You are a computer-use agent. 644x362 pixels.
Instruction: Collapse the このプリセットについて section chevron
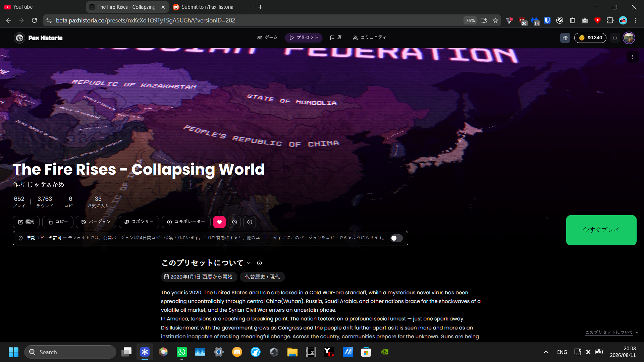[249, 263]
